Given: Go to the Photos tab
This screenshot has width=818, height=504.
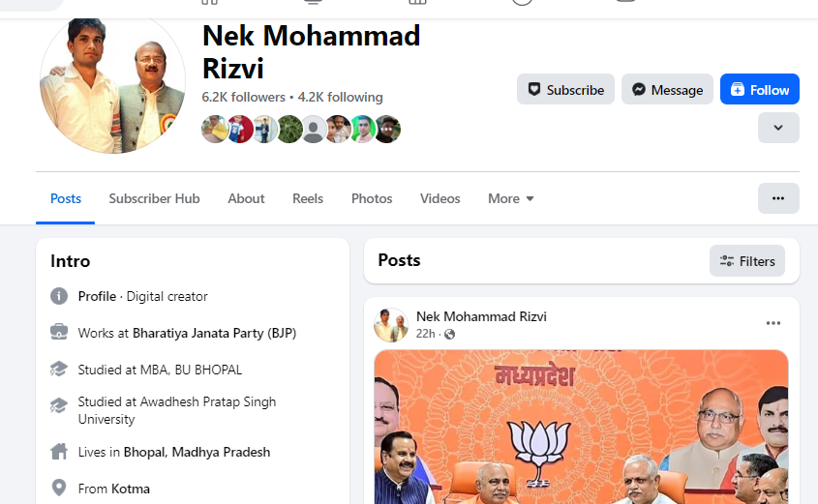Looking at the screenshot, I should (372, 198).
